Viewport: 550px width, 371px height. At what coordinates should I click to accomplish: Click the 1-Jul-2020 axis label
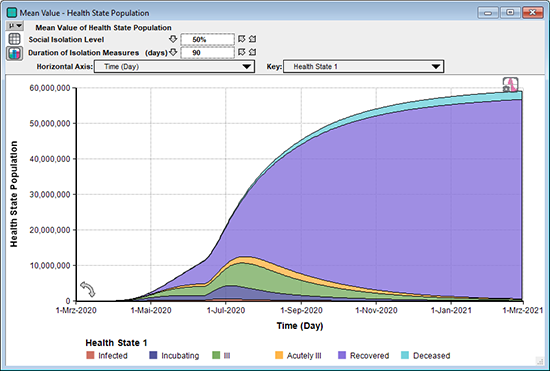click(x=226, y=310)
